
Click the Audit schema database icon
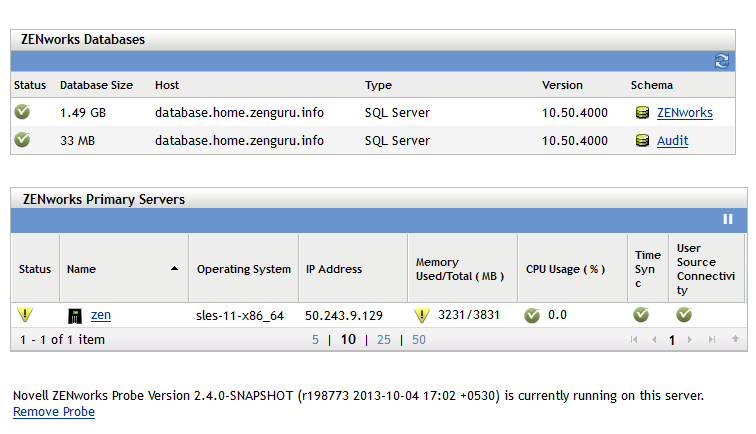pyautogui.click(x=643, y=141)
